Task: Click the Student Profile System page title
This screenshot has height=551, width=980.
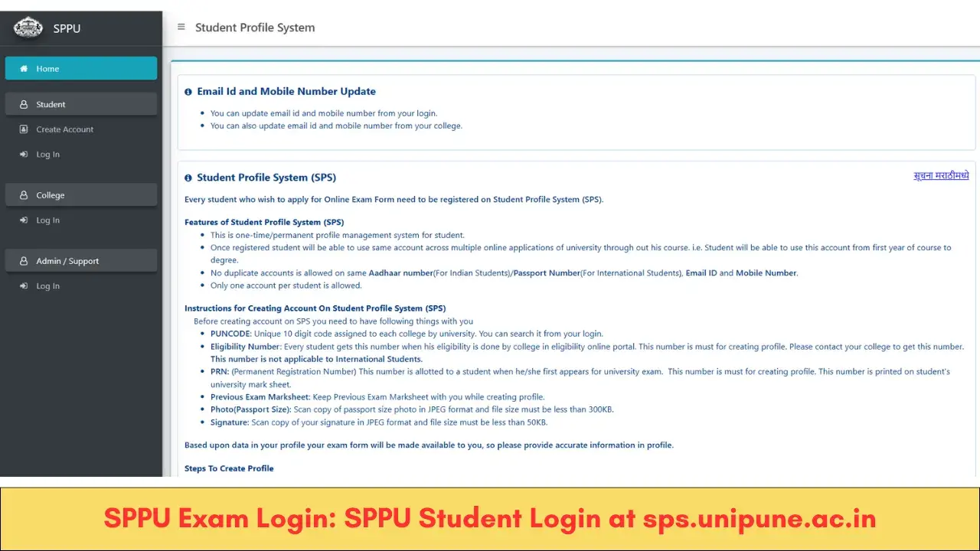Action: (255, 28)
